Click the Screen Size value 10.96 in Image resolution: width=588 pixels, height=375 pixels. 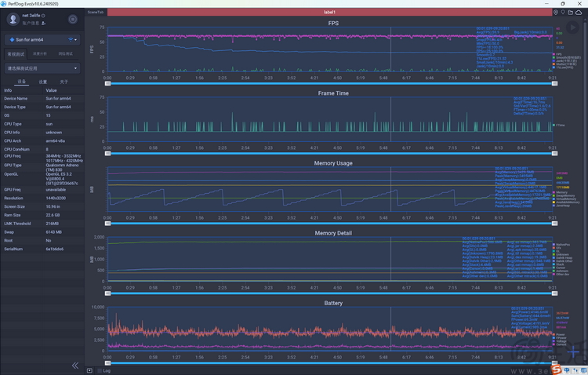click(53, 206)
